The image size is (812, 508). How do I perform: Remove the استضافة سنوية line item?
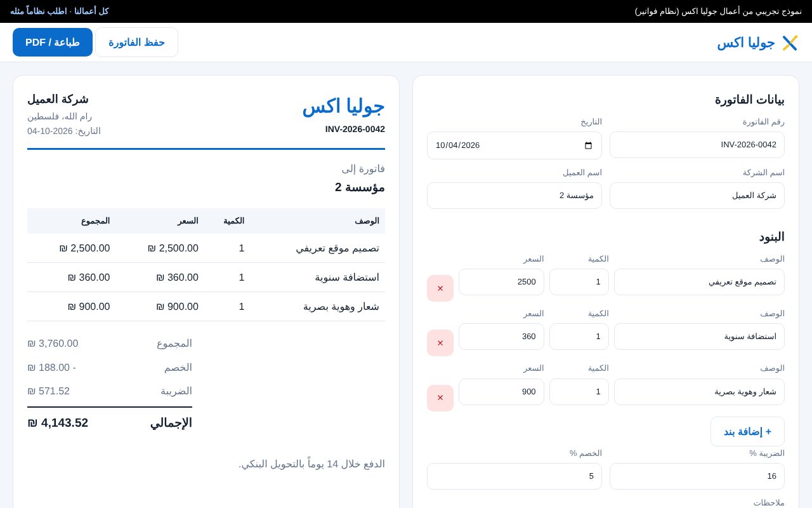[440, 343]
